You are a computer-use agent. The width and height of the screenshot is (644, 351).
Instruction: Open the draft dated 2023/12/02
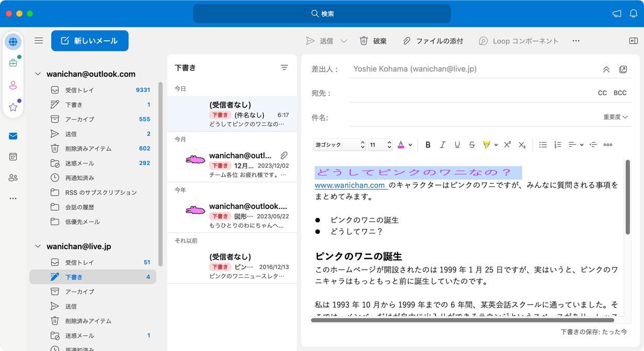(x=232, y=165)
